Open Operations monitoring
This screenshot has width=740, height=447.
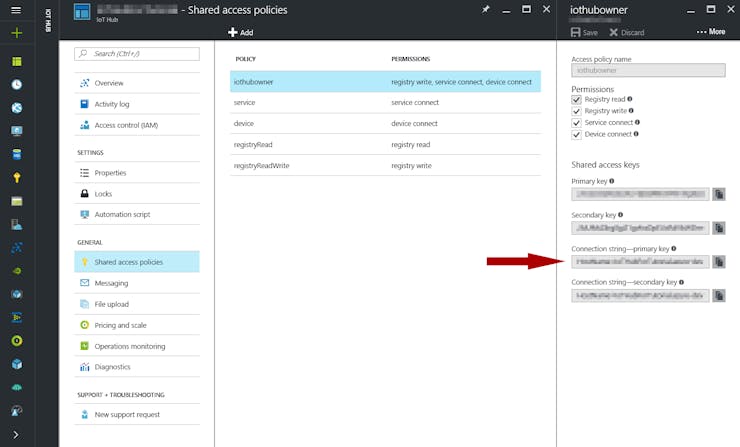[x=137, y=346]
